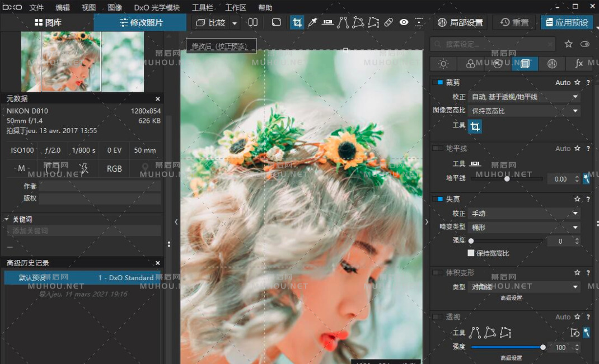The width and height of the screenshot is (599, 364).
Task: Select the crop tool in the top toolbar
Action: coord(297,22)
